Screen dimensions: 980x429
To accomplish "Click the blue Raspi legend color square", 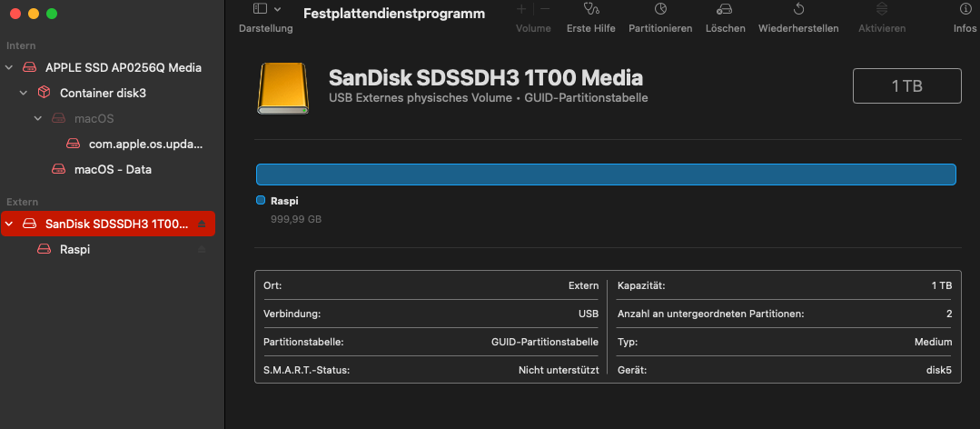I will coord(261,201).
